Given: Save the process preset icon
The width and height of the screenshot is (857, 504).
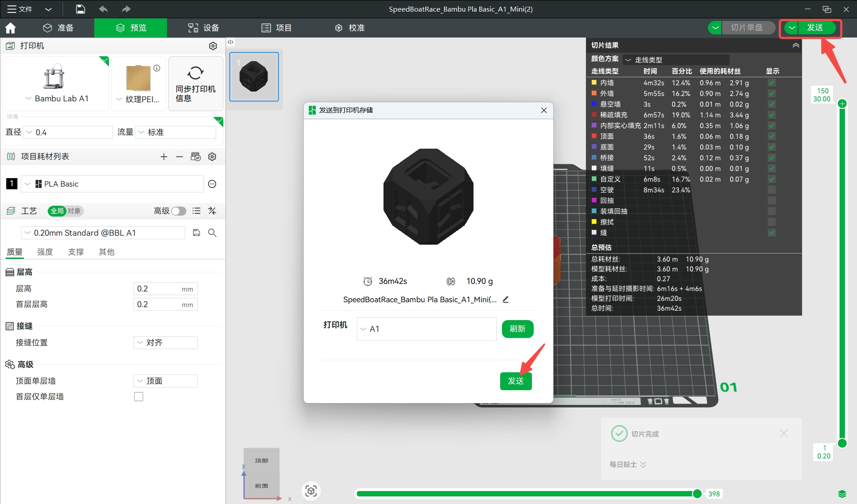Looking at the screenshot, I should (x=196, y=233).
